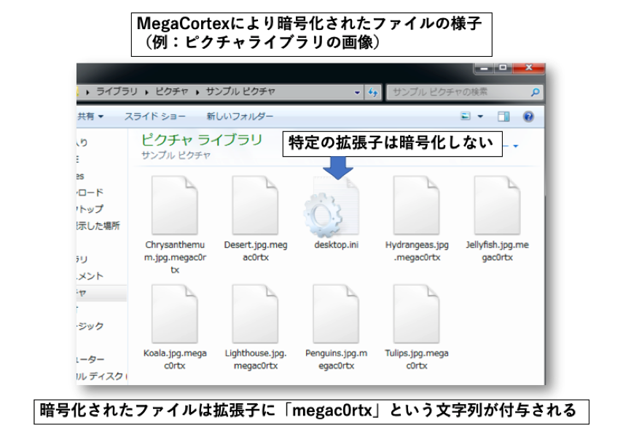Select the Penguins.jpg.megac0rtx file icon

(336, 314)
